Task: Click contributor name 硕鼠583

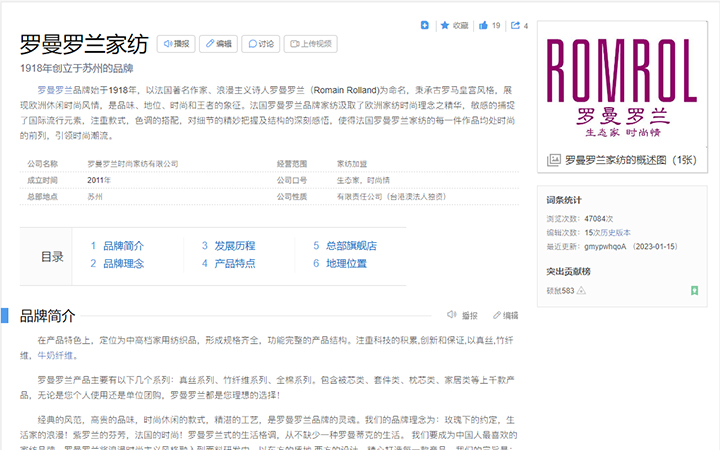Action: coord(560,291)
